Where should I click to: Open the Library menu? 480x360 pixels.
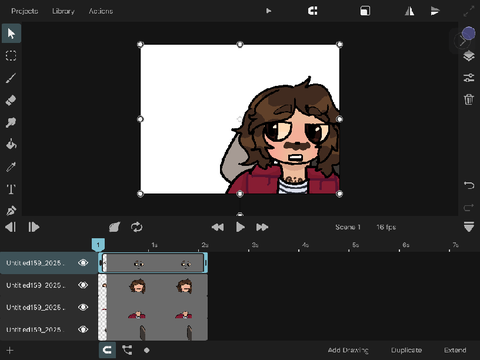tap(63, 11)
